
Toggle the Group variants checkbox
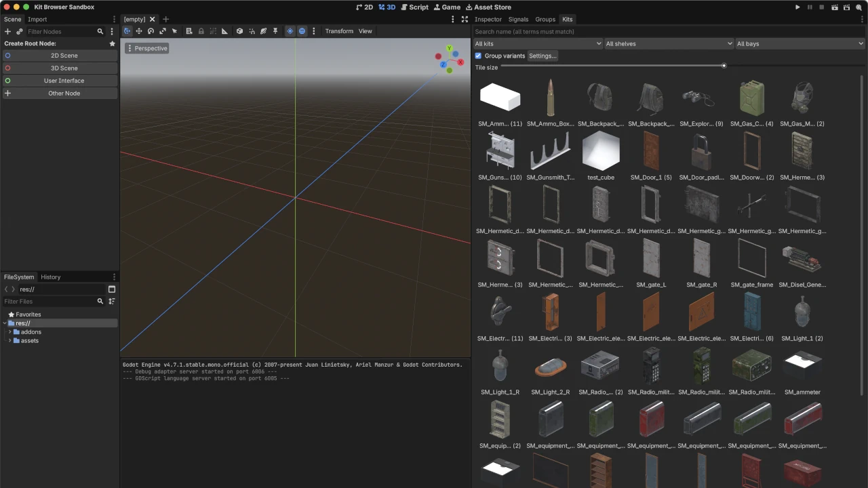pyautogui.click(x=478, y=56)
